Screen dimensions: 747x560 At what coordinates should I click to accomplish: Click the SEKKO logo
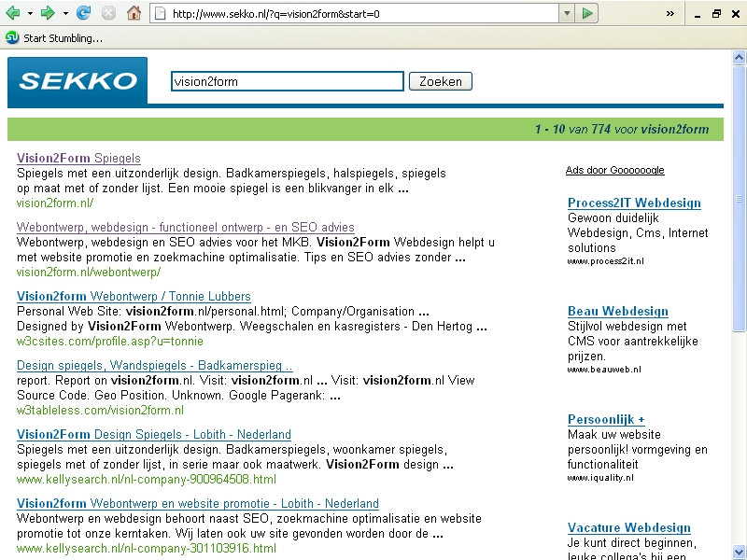(x=78, y=80)
